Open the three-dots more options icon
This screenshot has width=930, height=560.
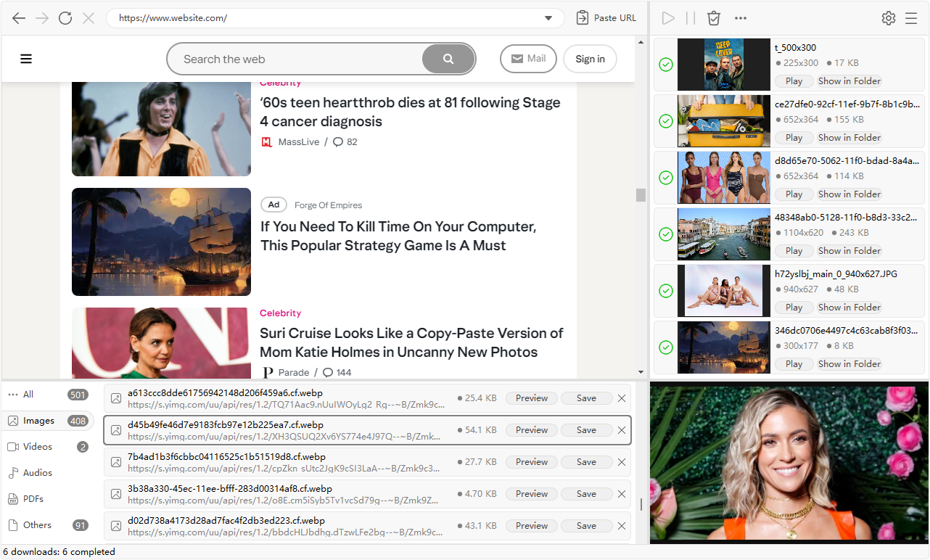741,18
